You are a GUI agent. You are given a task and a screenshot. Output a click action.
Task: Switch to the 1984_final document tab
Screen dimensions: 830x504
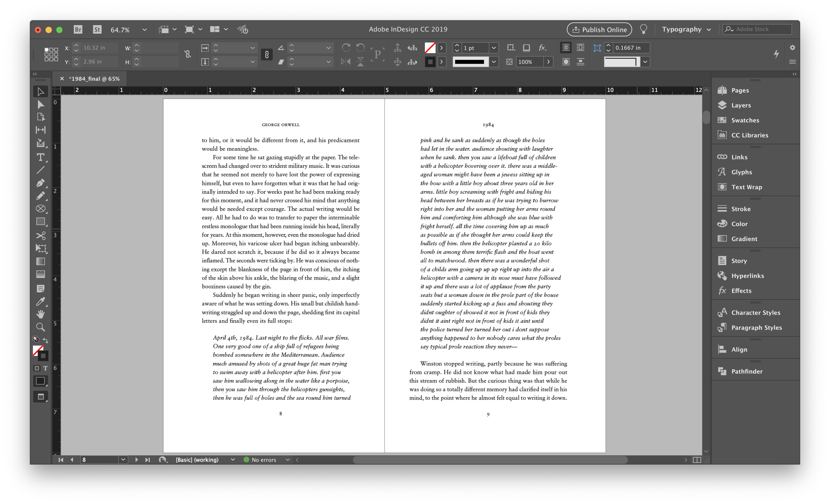coord(94,79)
